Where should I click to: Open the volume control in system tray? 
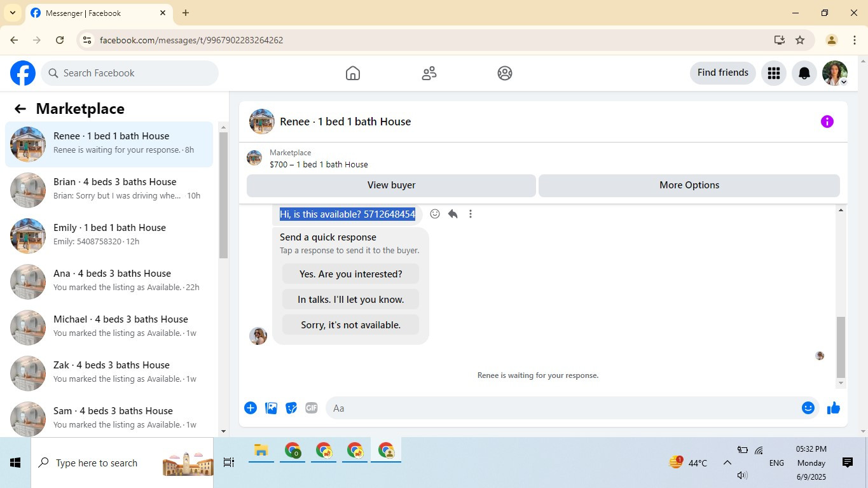[x=742, y=475]
